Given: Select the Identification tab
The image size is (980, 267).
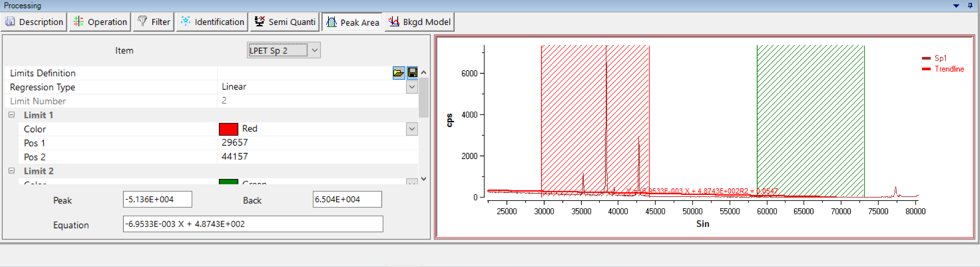Looking at the screenshot, I should (x=212, y=22).
